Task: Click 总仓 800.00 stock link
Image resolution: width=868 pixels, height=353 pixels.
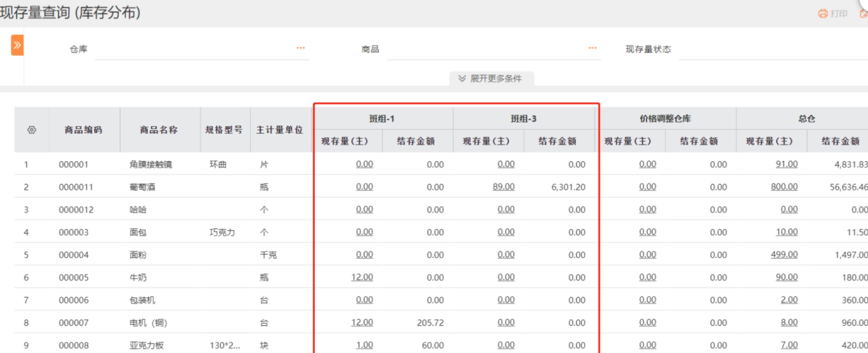Action: click(x=784, y=187)
